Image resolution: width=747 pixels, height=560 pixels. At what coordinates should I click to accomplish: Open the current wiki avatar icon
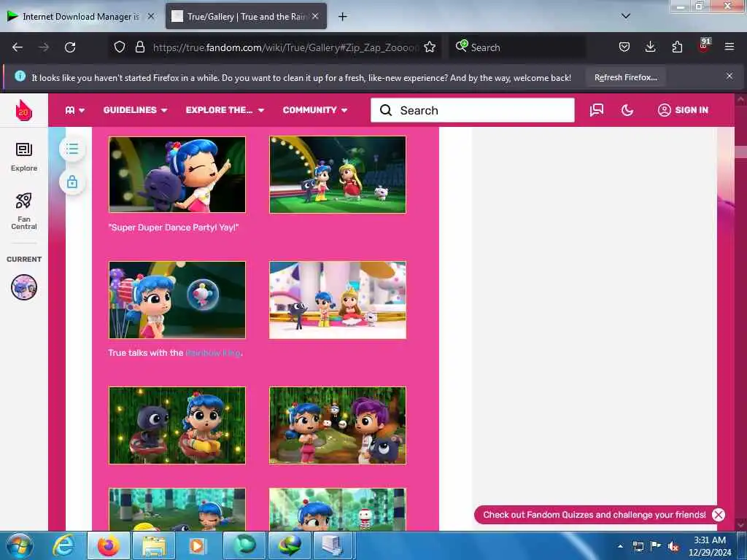(24, 287)
